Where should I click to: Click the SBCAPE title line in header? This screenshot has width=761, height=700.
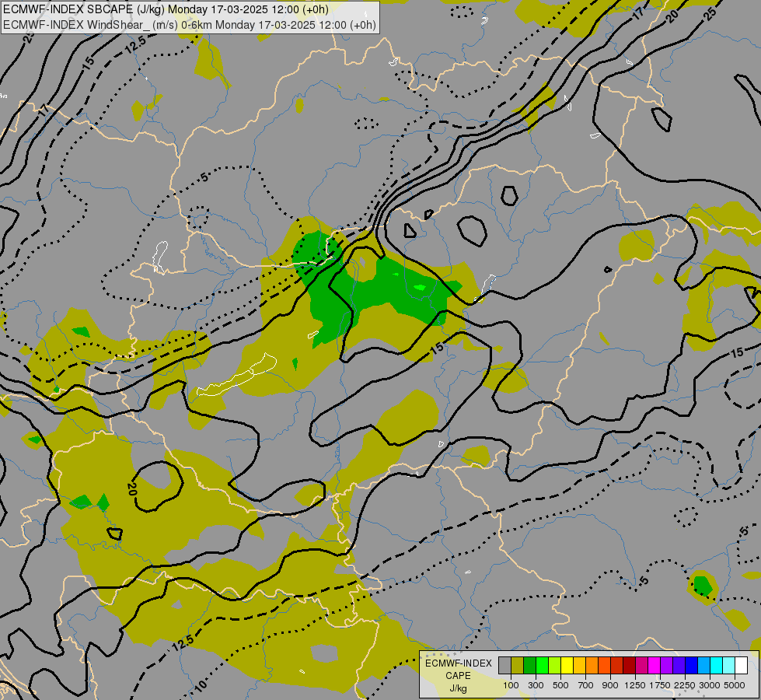click(x=166, y=9)
